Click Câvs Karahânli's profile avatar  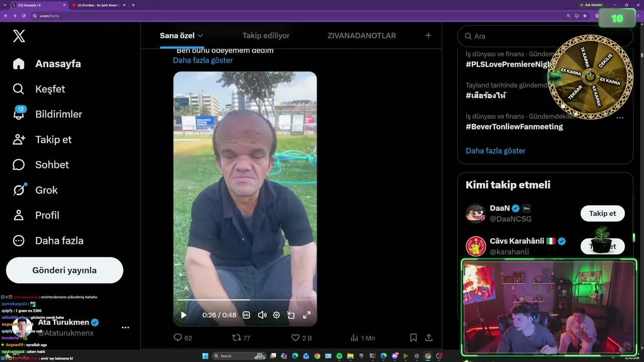475,246
